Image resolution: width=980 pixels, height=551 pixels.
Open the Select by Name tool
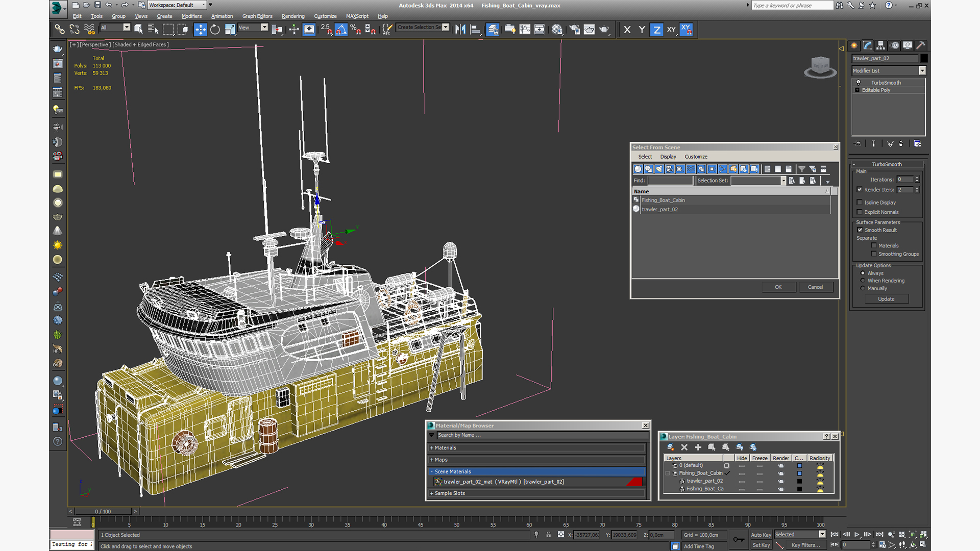pos(153,30)
